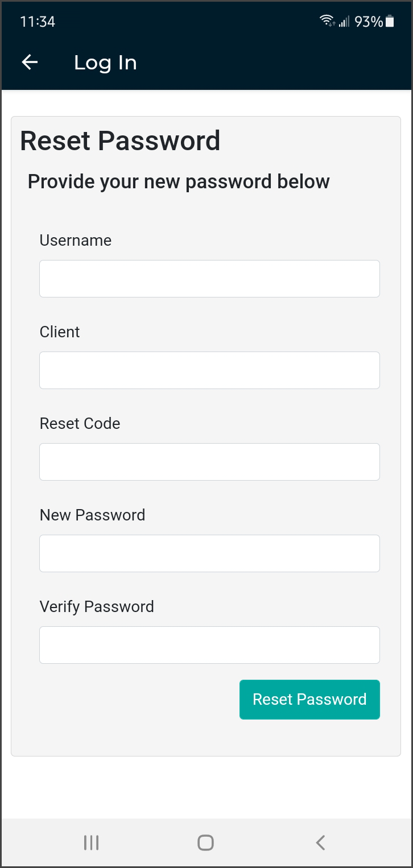Submit with the Reset Password button
The width and height of the screenshot is (413, 868).
(309, 700)
